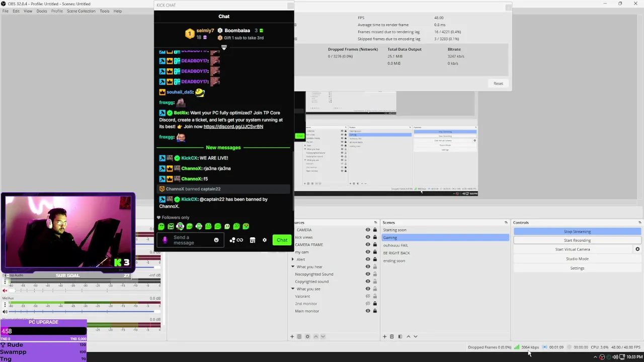Pop out the Controls dock icon
Image resolution: width=644 pixels, height=362 pixels.
pos(640,222)
